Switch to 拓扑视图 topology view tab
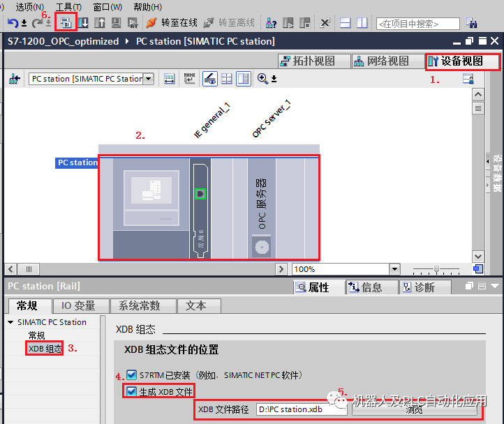 click(314, 61)
